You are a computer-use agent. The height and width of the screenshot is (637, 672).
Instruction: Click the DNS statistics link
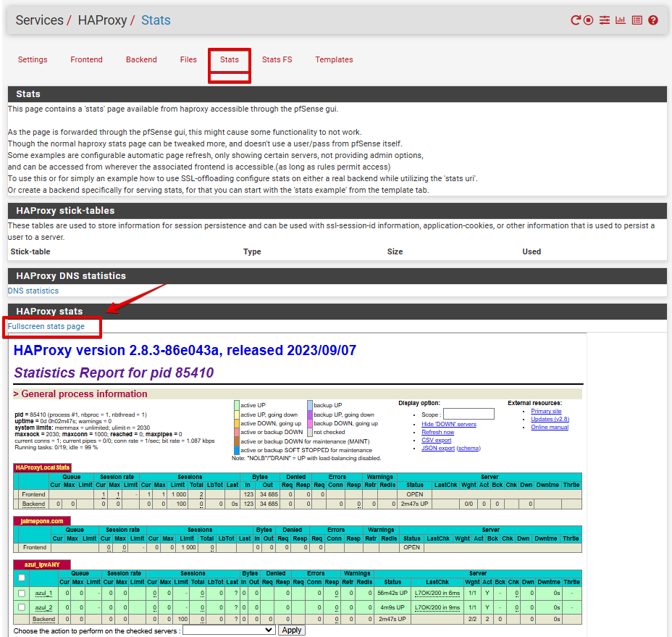coord(33,291)
